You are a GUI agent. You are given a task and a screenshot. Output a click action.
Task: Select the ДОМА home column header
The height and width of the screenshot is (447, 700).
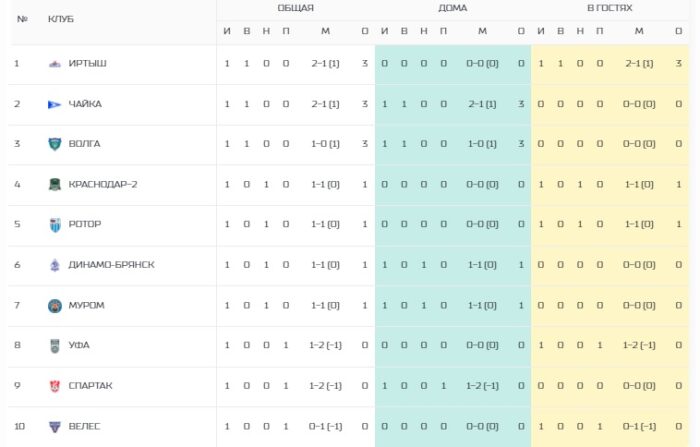tap(452, 8)
